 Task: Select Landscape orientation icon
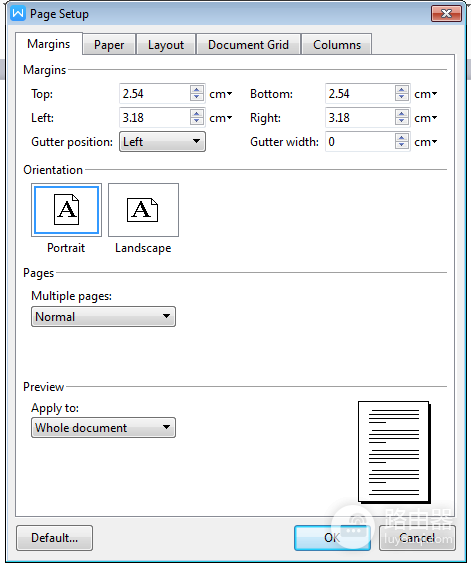coord(143,210)
